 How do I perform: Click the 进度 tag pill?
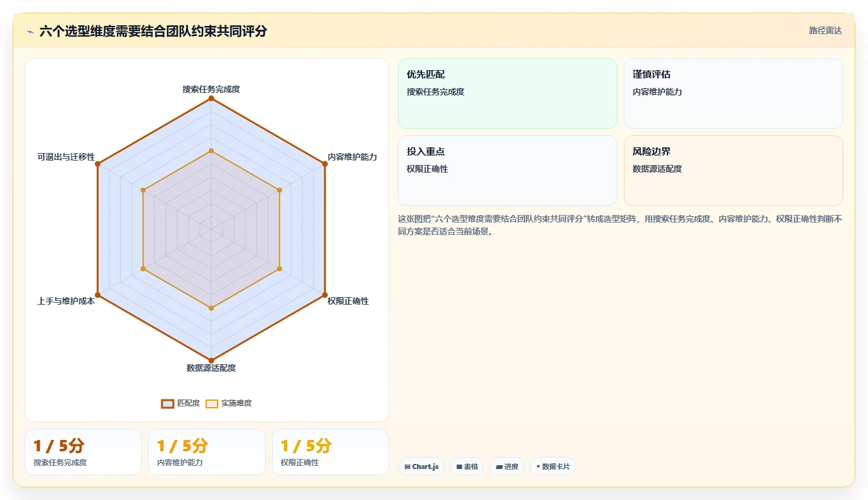pyautogui.click(x=507, y=466)
